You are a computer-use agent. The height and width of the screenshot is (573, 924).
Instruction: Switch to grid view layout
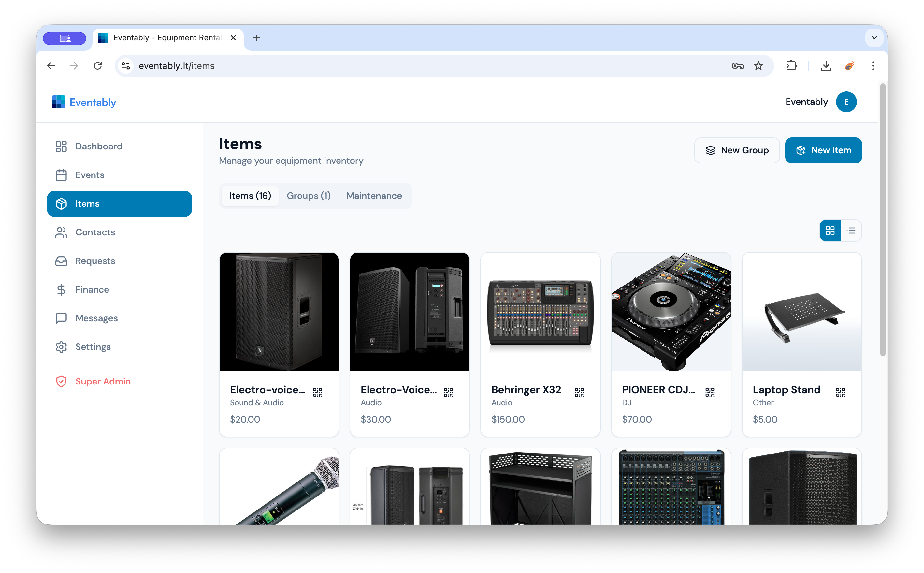pos(830,231)
